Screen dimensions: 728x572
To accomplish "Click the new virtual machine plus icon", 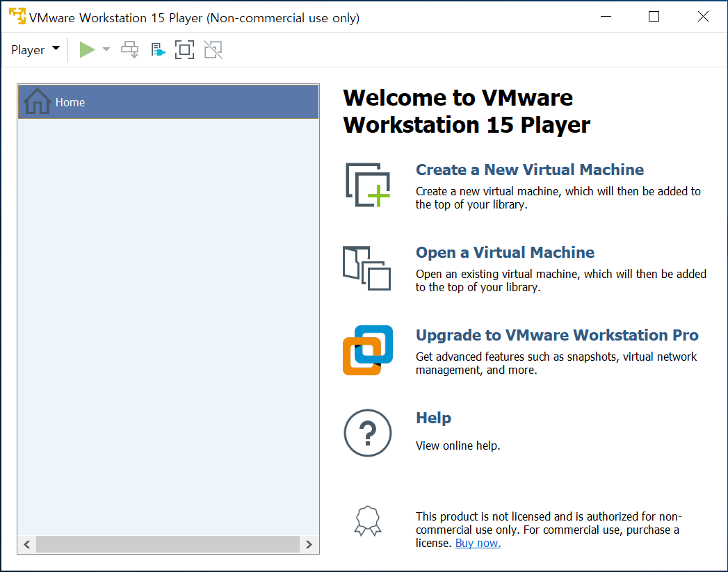I will point(367,185).
